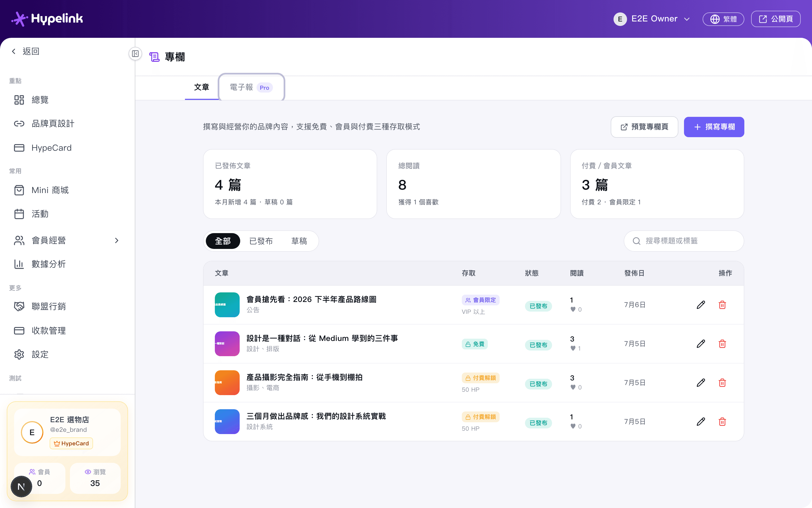Open article 產品攝影完全指南：從手機到棚拍

(x=305, y=377)
